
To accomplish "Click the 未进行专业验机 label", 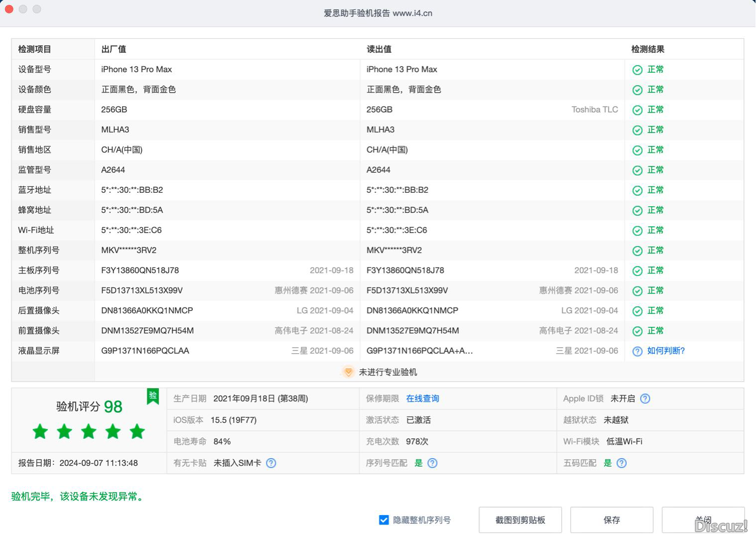I will point(388,372).
